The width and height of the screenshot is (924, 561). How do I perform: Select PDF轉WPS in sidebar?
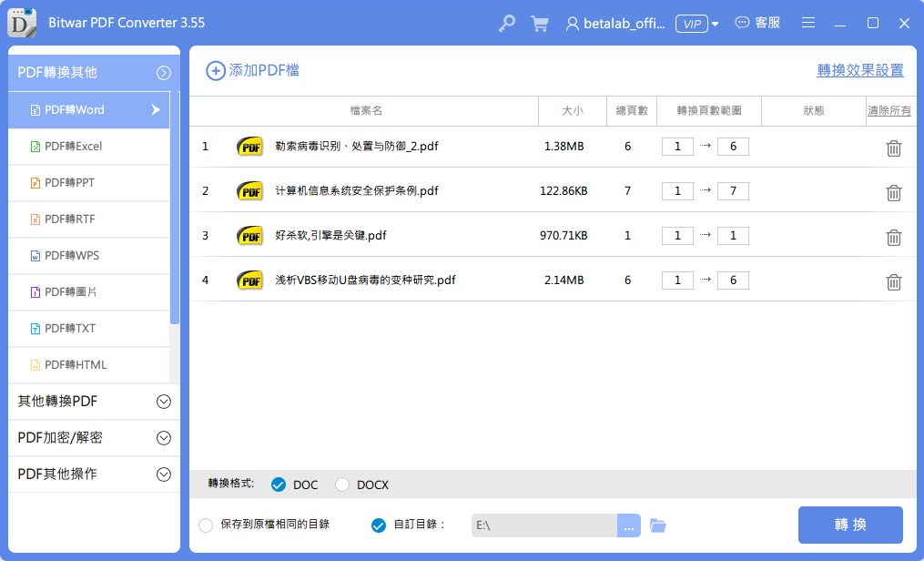(89, 256)
